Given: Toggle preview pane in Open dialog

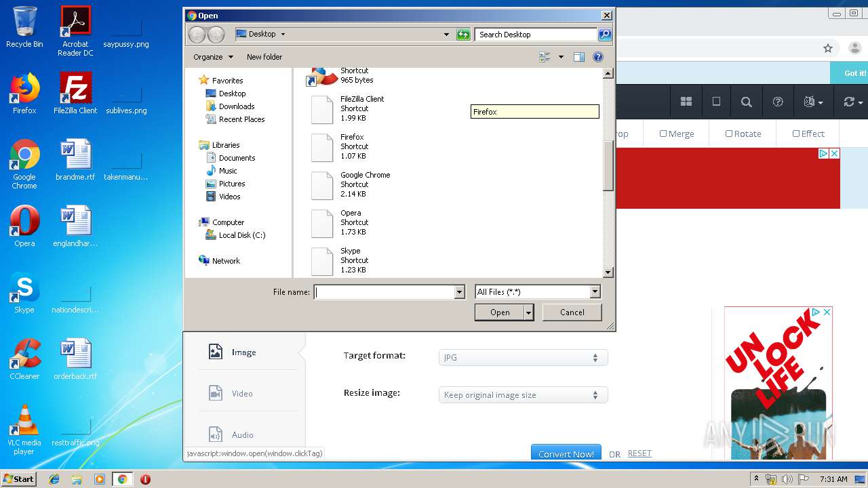Looking at the screenshot, I should click(x=578, y=57).
